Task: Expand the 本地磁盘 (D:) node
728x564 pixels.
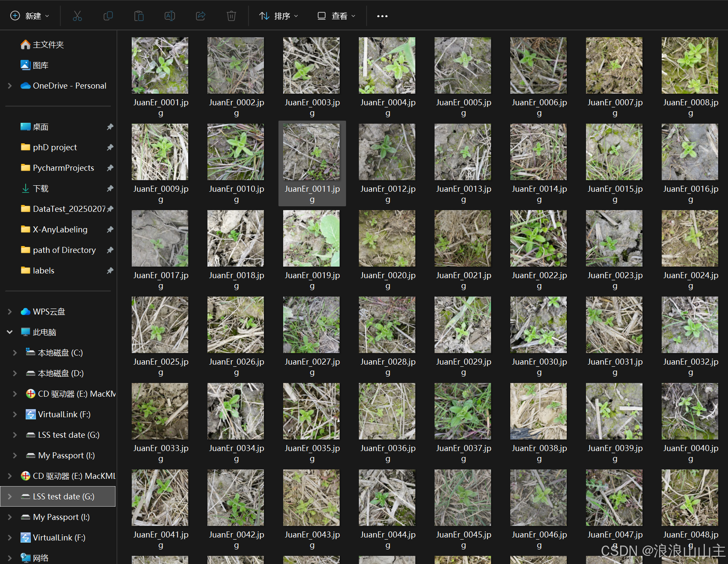Action: coord(15,373)
